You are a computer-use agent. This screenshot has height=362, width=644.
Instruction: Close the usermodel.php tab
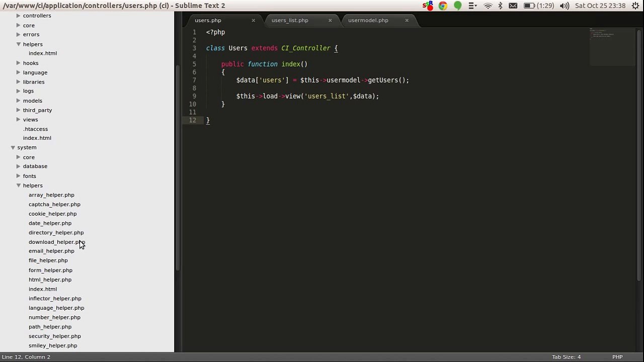pyautogui.click(x=407, y=21)
